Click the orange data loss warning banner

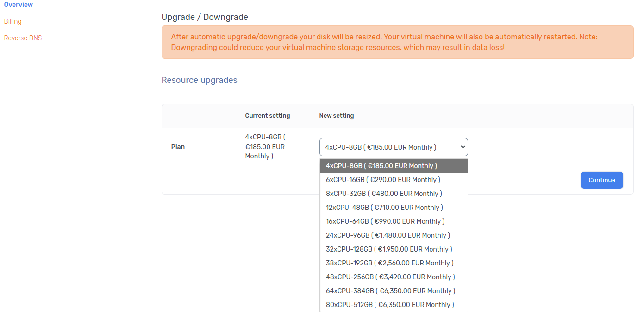click(x=397, y=42)
